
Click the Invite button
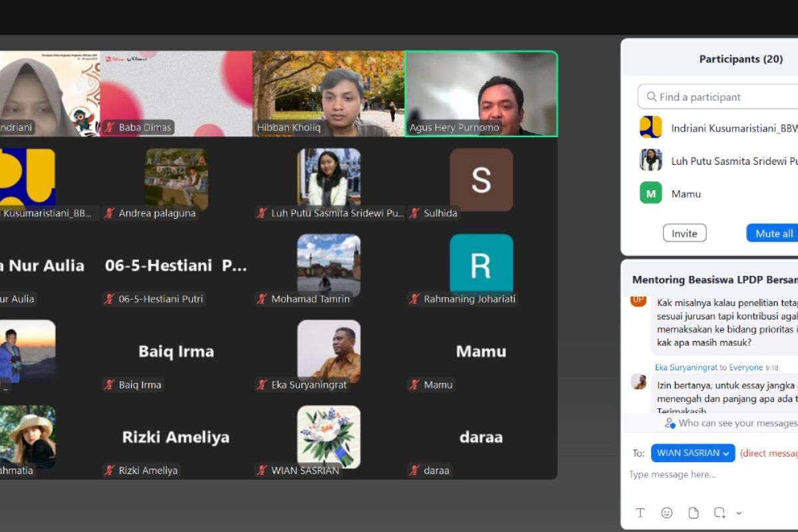[x=684, y=233]
